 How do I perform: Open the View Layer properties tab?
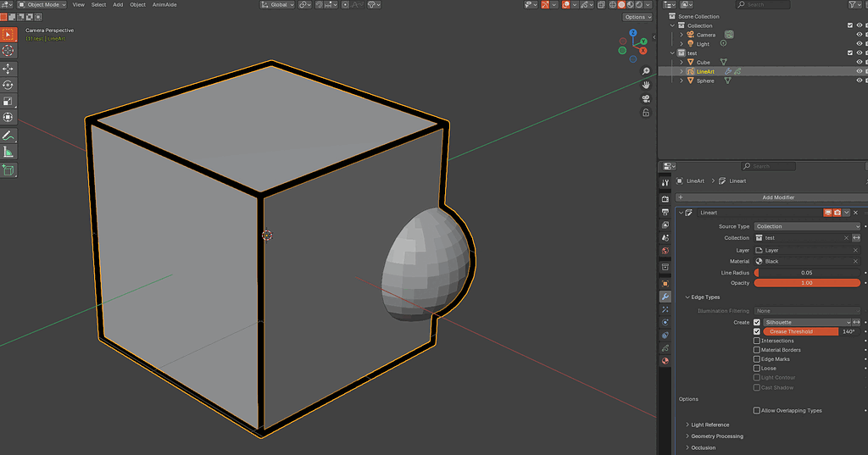(665, 225)
